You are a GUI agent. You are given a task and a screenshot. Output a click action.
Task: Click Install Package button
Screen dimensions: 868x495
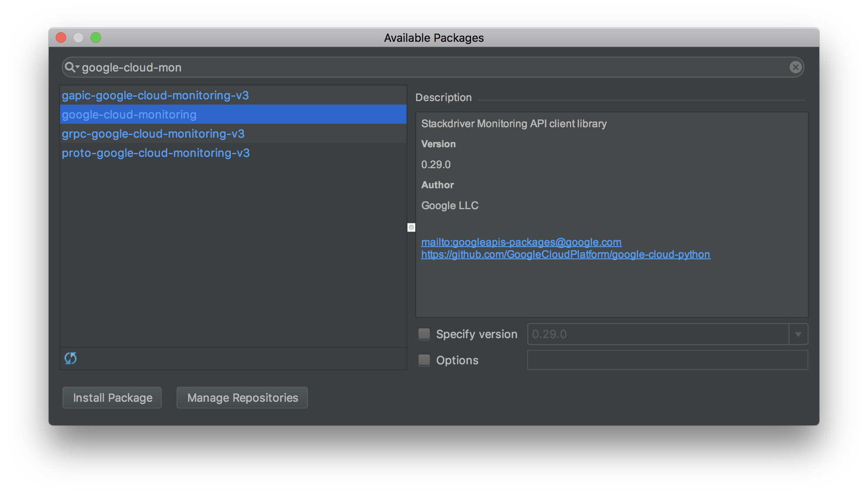pyautogui.click(x=112, y=397)
